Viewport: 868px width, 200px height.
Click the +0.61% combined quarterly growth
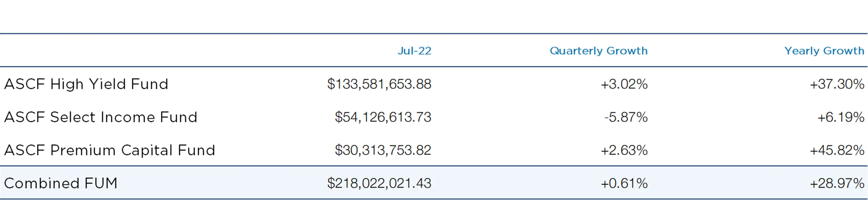tap(624, 183)
